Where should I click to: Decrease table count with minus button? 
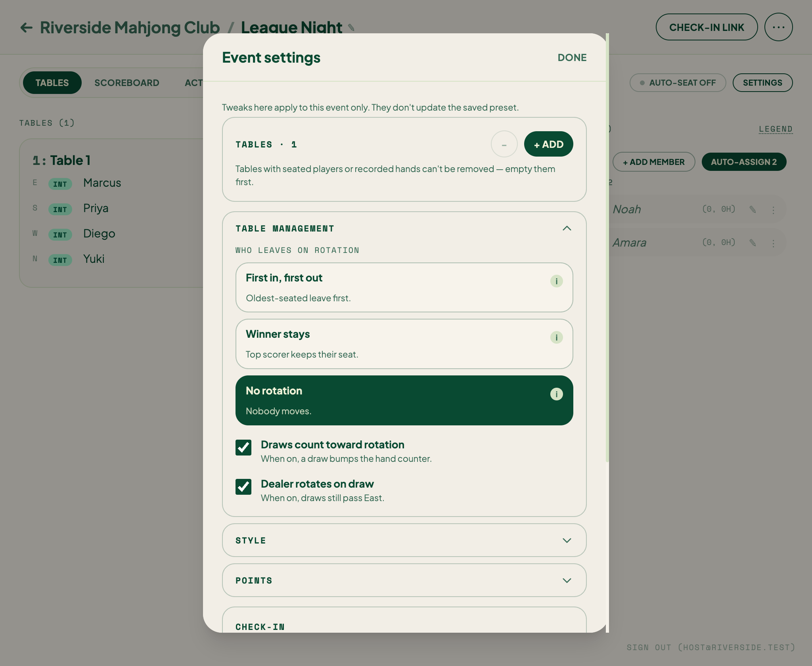coord(504,144)
